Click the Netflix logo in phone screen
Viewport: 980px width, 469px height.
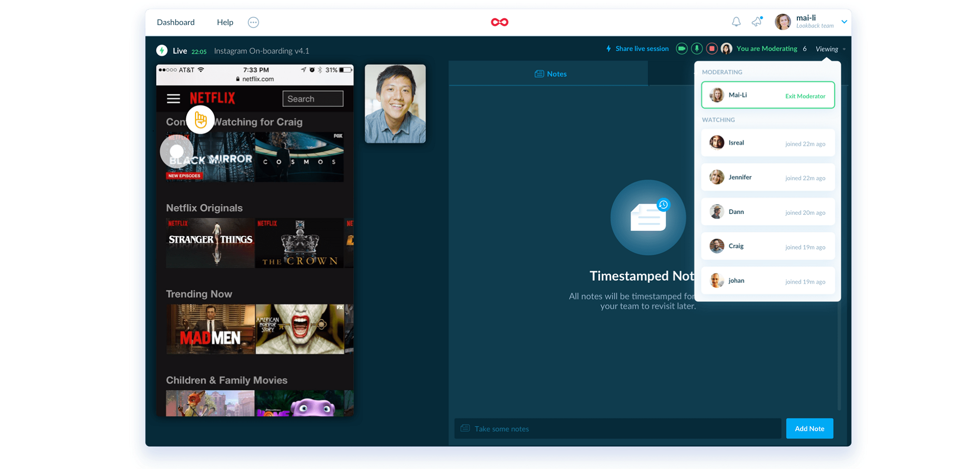(212, 98)
